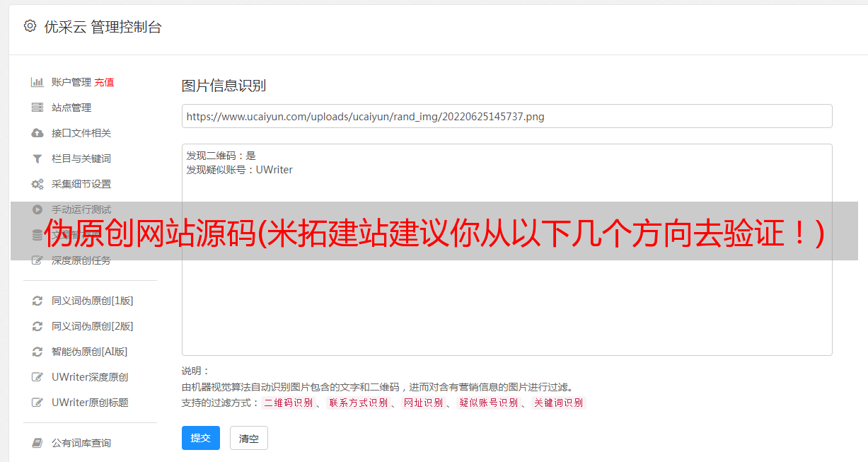The image size is (868, 462).
Task: Click the 关键词识别 filter tag
Action: point(559,403)
